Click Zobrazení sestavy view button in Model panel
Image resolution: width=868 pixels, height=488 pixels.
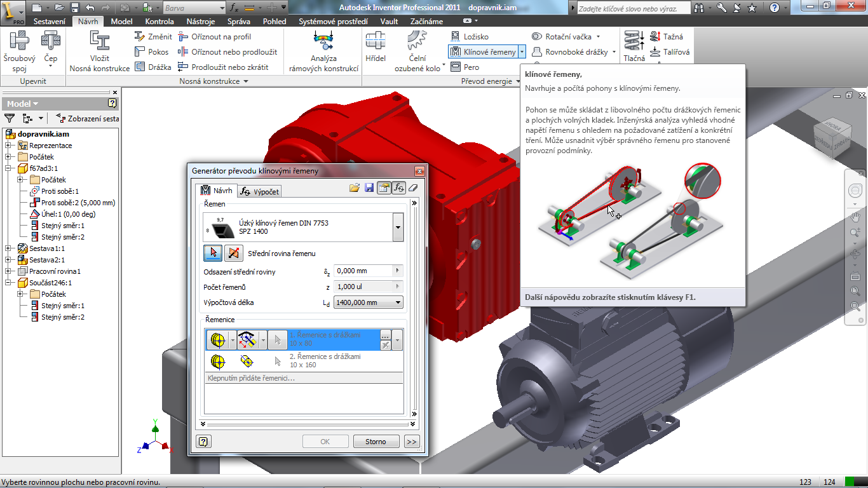[87, 118]
